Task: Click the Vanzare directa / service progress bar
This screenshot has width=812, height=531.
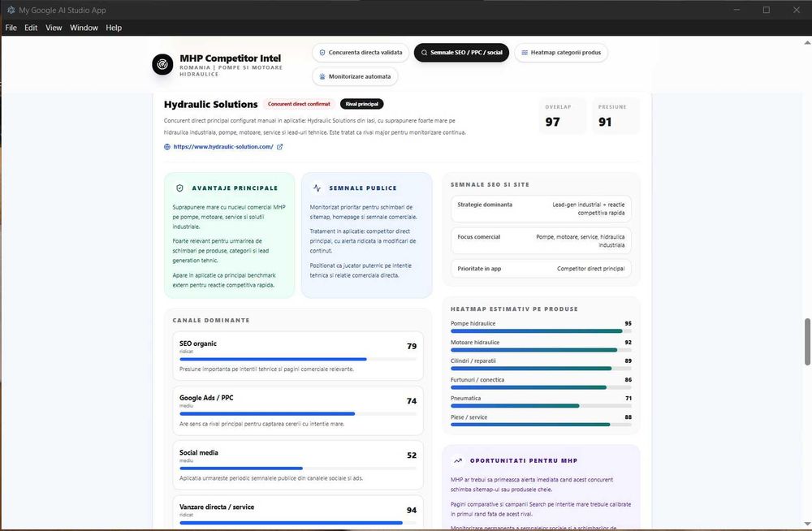Action: (x=298, y=523)
